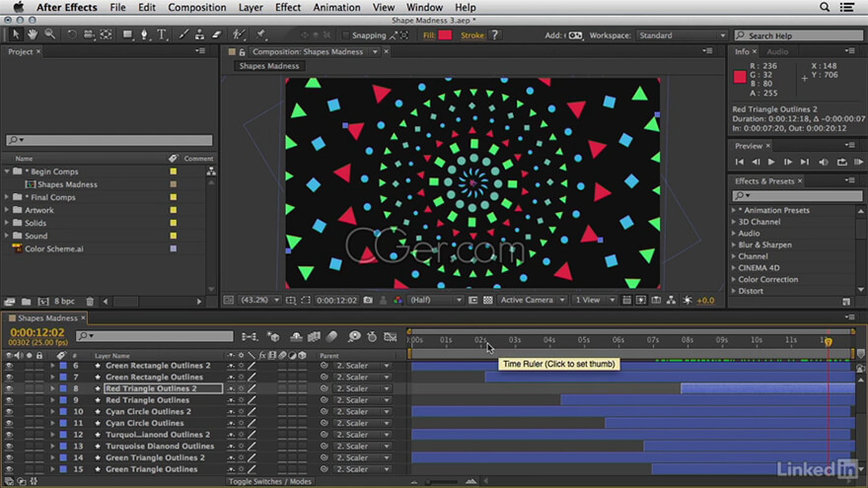Click the Shapes Madness breadcrumb button
Image resolution: width=868 pixels, height=488 pixels.
[269, 66]
